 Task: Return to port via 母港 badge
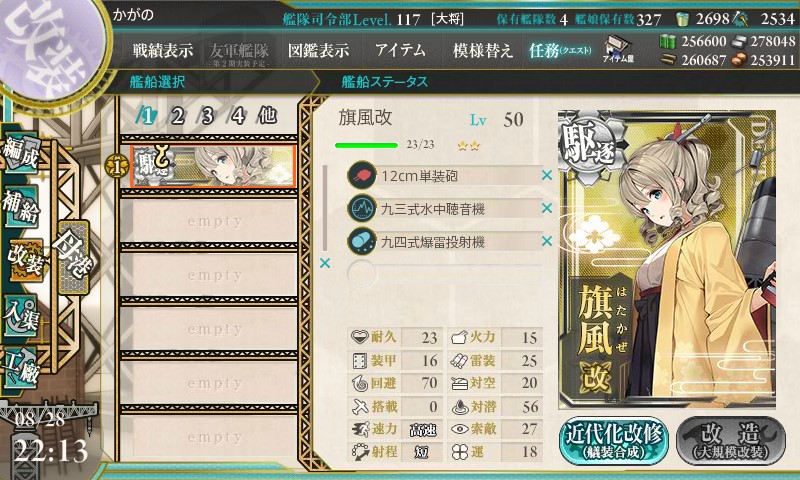point(73,257)
